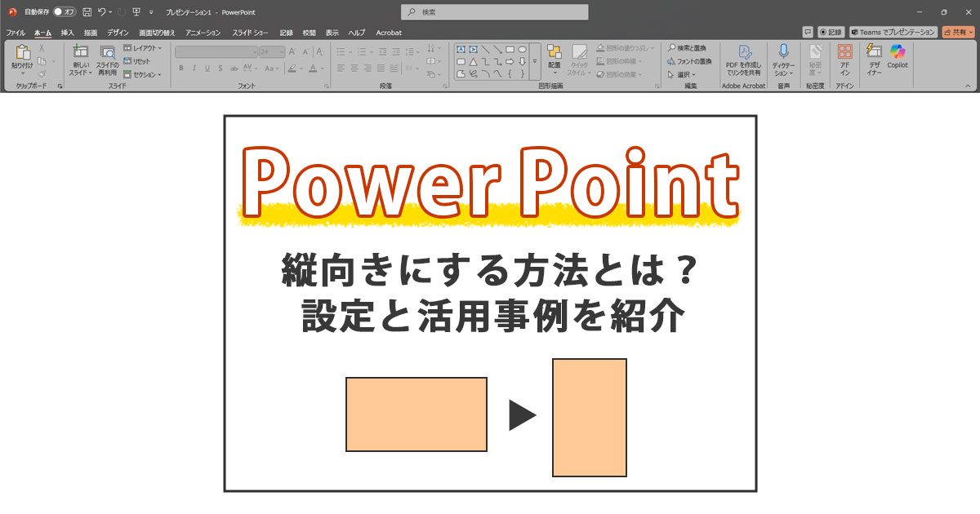Screen dimensions: 980x514
Task: Click the Save icon in title bar
Action: [x=87, y=12]
